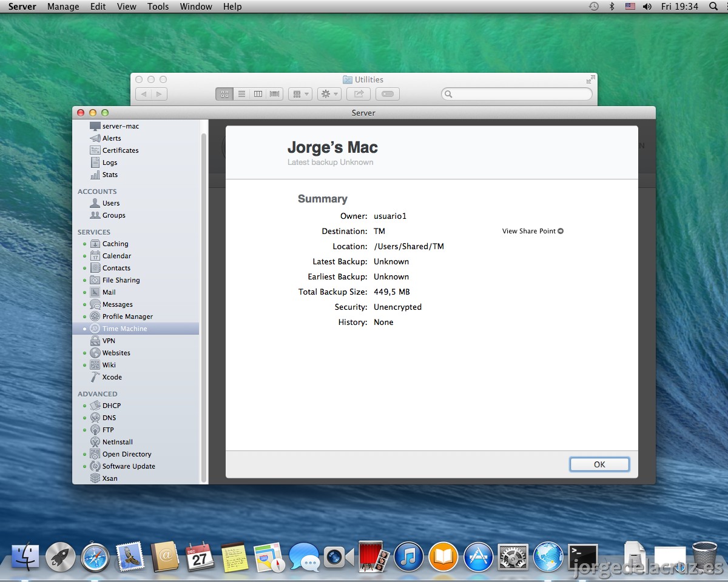
Task: Open the VPN service
Action: tap(103, 341)
